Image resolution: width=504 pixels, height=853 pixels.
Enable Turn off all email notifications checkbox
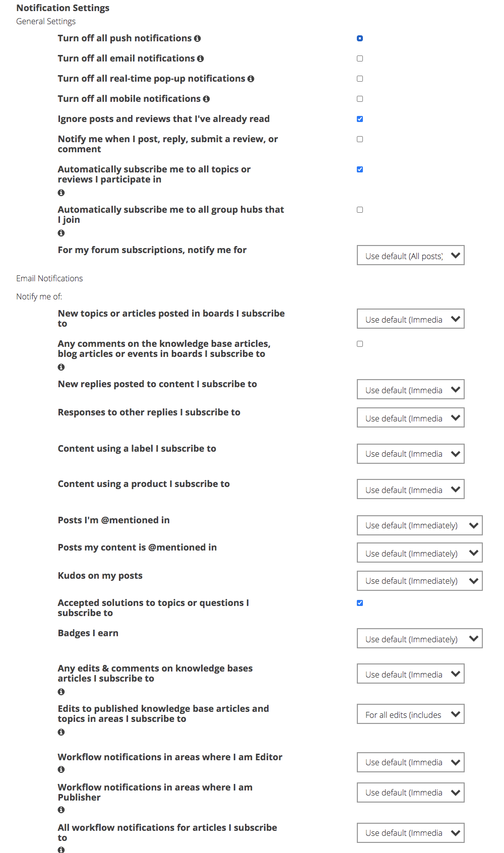(x=360, y=58)
